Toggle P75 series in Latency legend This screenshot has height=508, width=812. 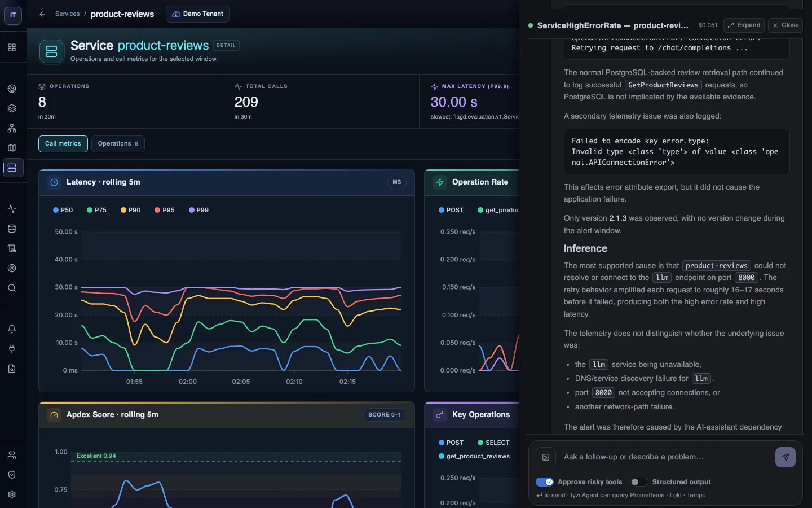(x=97, y=210)
